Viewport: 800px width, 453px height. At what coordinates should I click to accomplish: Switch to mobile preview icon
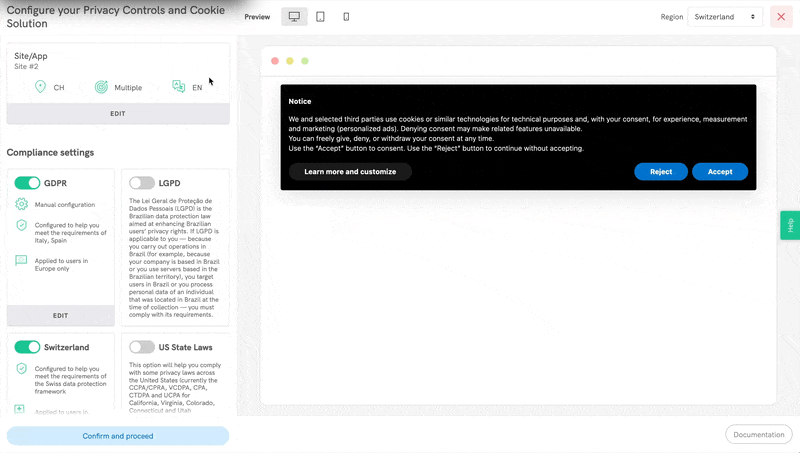346,17
